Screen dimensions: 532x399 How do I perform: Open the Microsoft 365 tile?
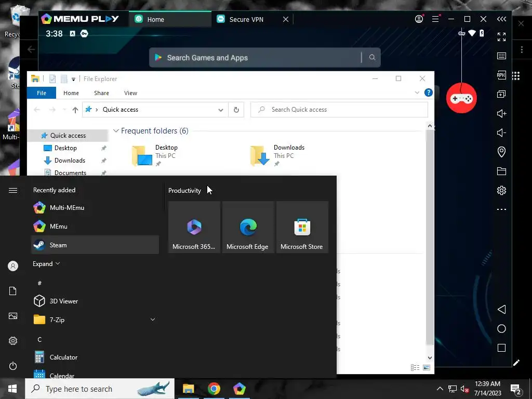(194, 227)
